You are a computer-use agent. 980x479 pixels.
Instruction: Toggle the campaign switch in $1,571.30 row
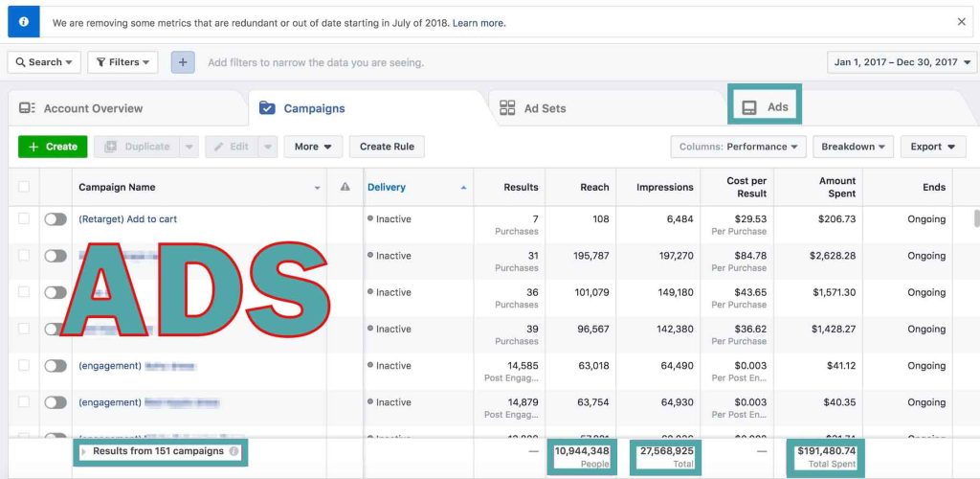[x=56, y=292]
